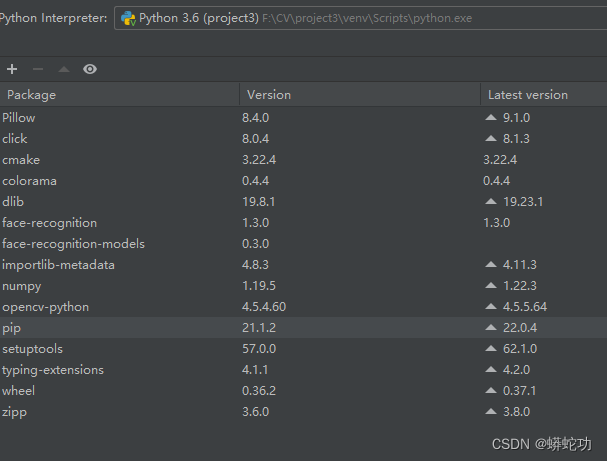Click the add package plus icon
The width and height of the screenshot is (607, 461).
coord(12,69)
